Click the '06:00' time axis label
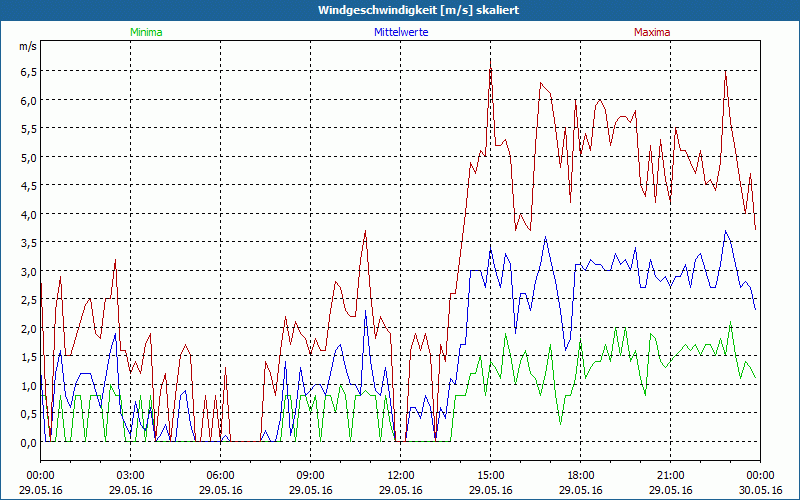 point(220,476)
